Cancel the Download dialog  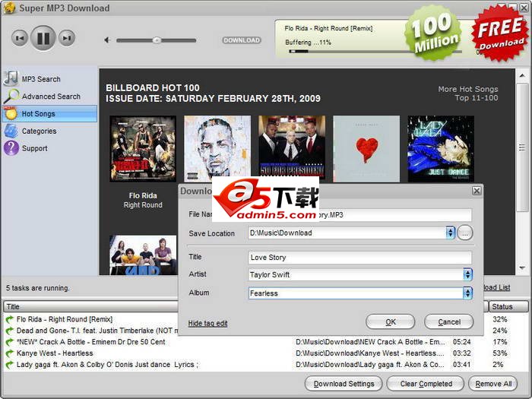click(449, 321)
